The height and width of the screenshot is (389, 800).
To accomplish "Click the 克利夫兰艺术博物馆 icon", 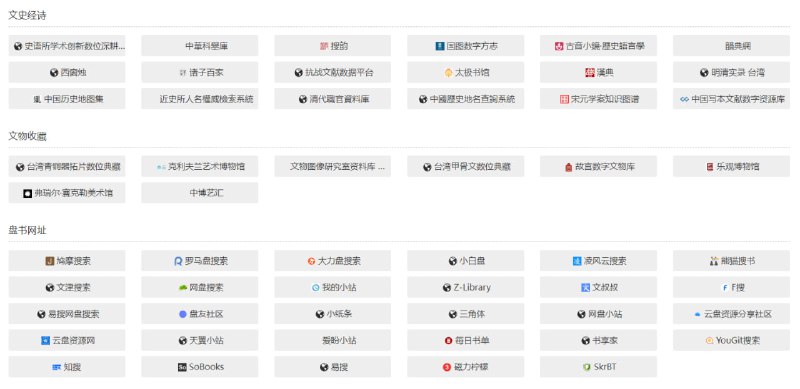I will click(161, 167).
